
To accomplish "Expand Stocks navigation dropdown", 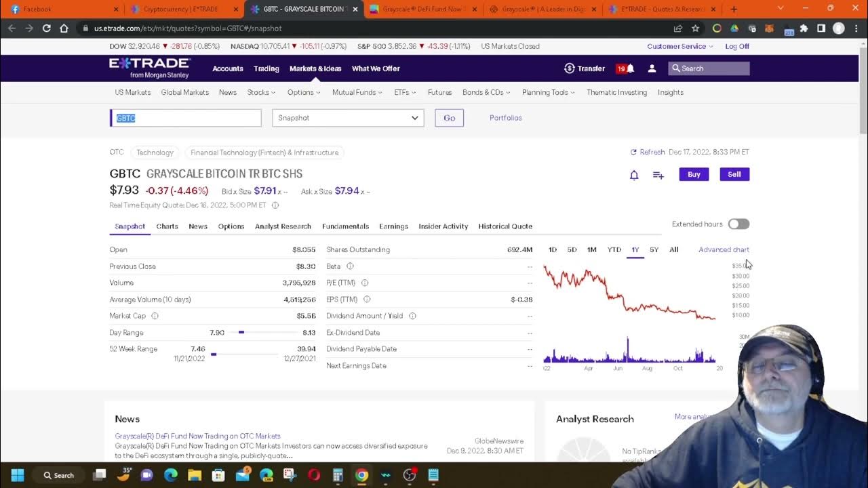I will (x=261, y=92).
